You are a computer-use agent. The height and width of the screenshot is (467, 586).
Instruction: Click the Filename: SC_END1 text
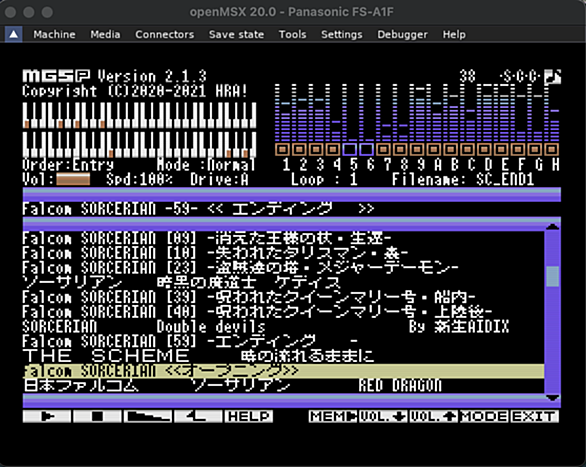click(x=463, y=180)
